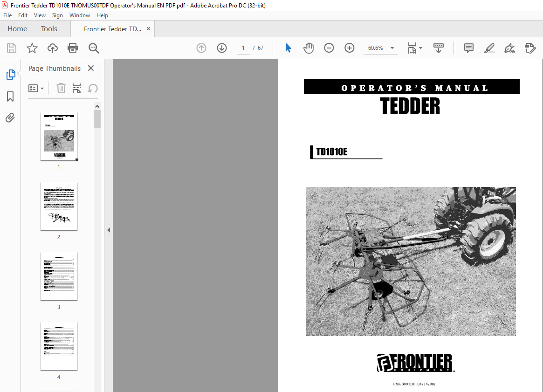Open the thumbnails options dropdown

36,88
